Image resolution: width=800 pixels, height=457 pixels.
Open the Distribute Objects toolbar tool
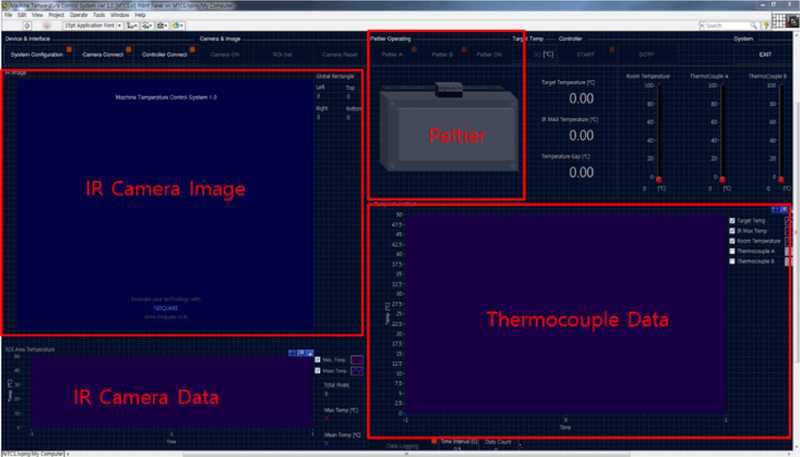[148, 24]
